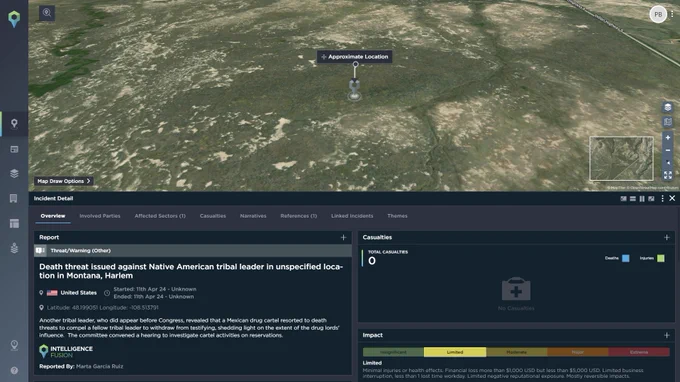The width and height of the screenshot is (680, 382).
Task: Open the table layout sidebar icon
Action: 14,224
